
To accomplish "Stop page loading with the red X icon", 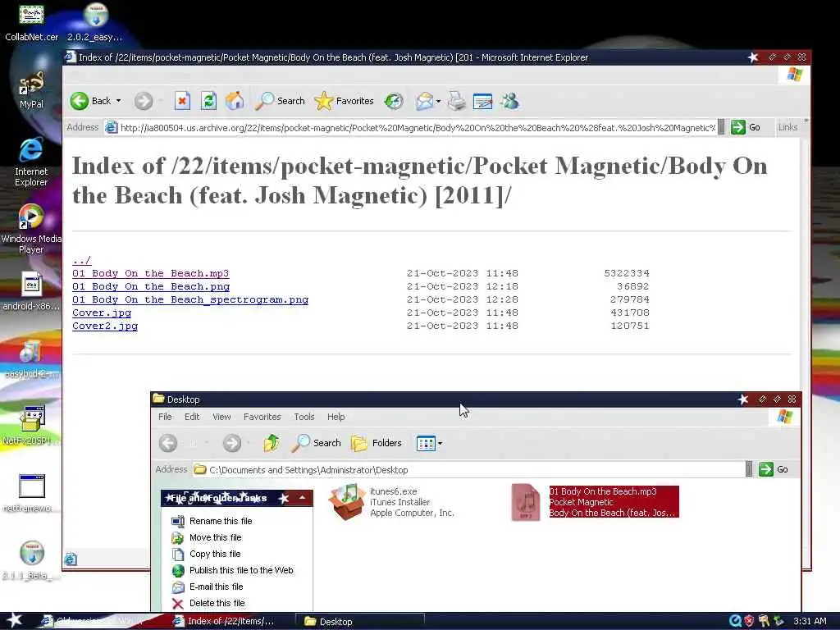I will click(182, 101).
